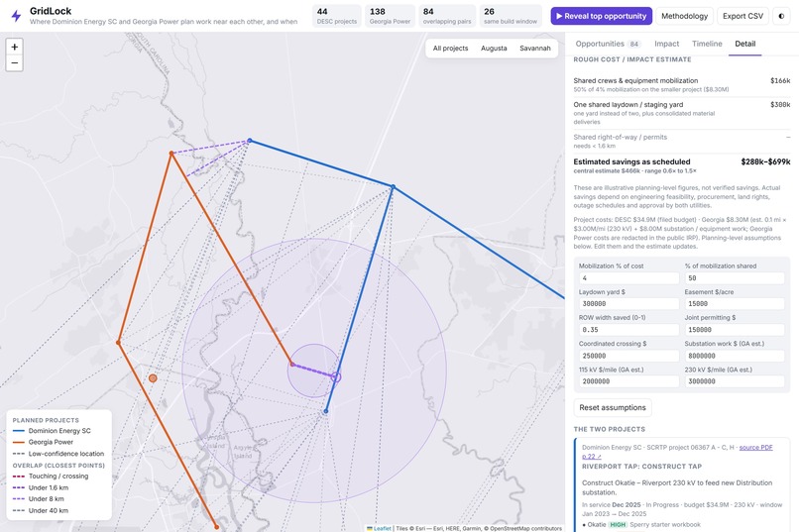Viewport: 799px width, 532px height.
Task: Click the Under 40 km legend entry
Action: [x=41, y=510]
